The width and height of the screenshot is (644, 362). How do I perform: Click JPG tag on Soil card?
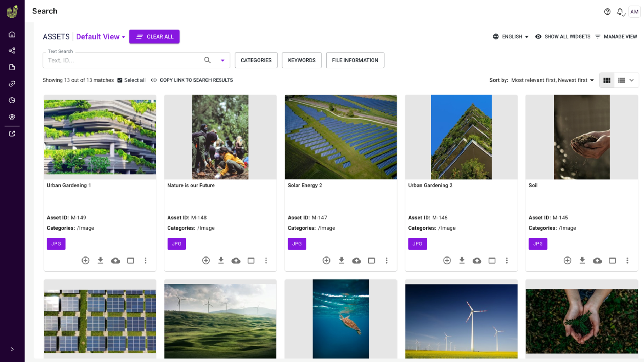point(538,244)
